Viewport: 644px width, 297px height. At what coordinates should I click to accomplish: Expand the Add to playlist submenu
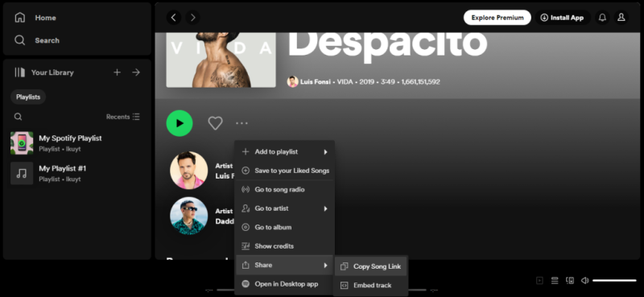285,152
